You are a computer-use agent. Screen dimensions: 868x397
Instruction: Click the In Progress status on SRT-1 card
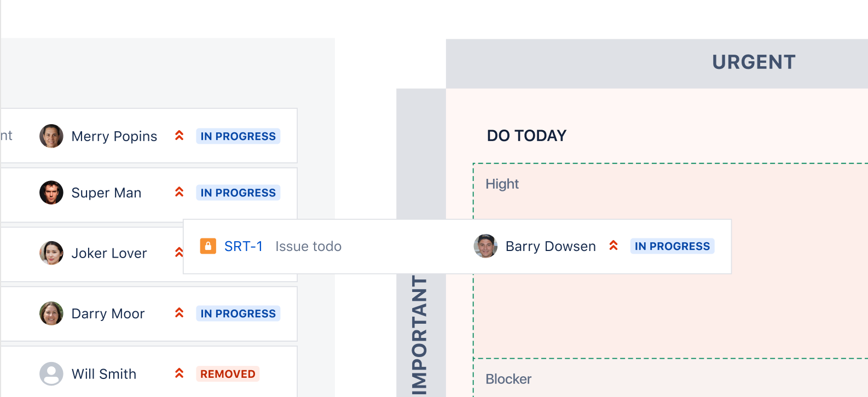672,247
